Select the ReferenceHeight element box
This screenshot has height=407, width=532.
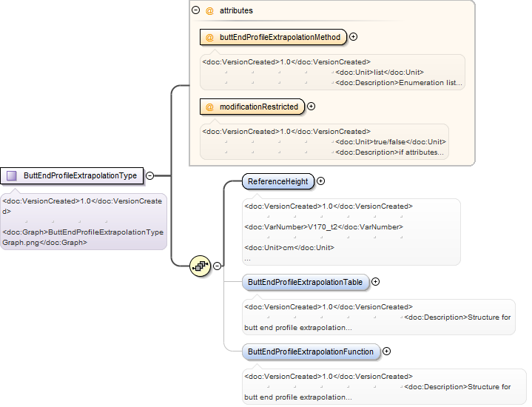278,181
